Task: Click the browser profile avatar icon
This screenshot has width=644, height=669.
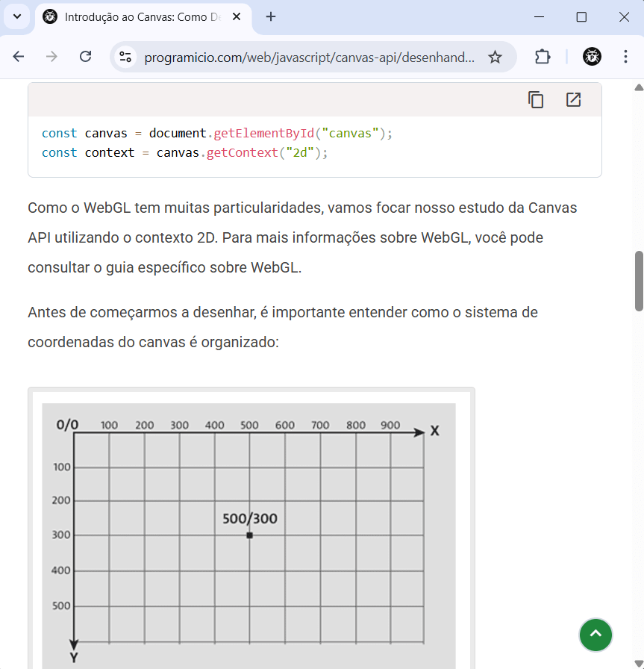Action: [592, 56]
